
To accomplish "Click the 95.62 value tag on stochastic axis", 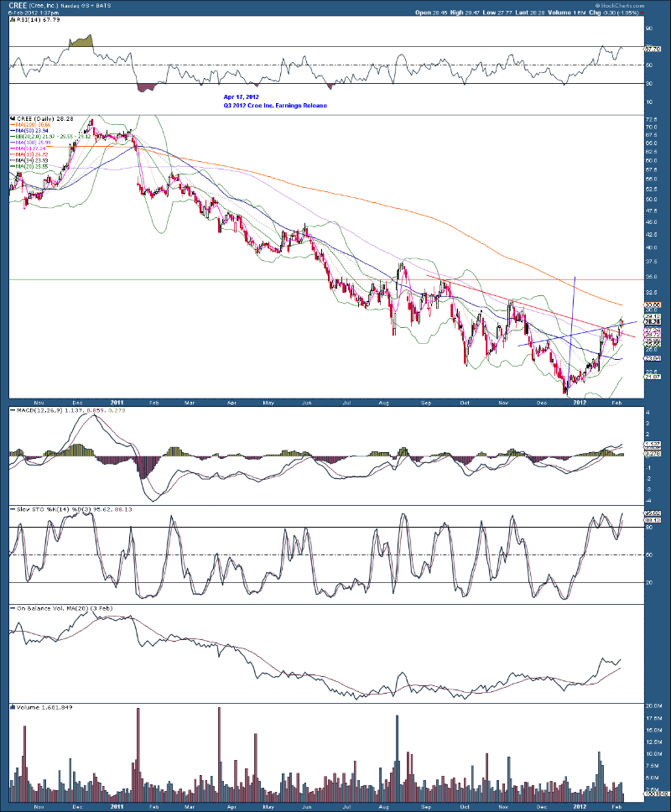I will [653, 513].
